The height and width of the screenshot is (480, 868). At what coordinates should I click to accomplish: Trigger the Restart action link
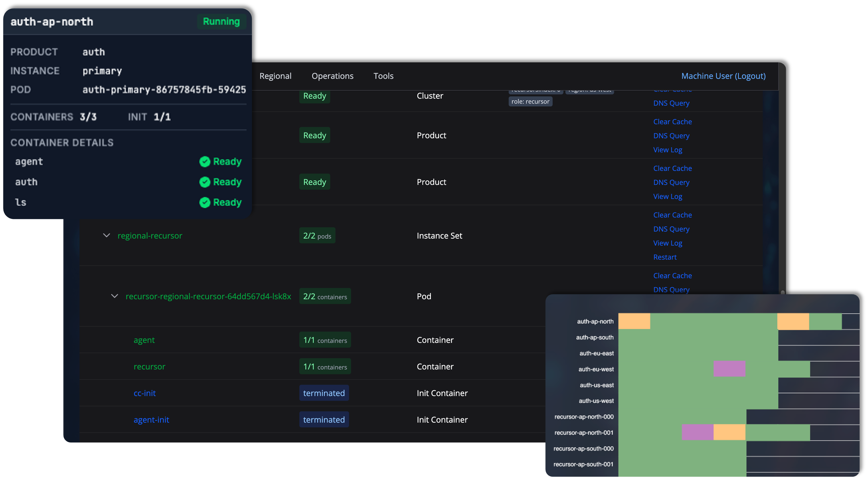[665, 257]
